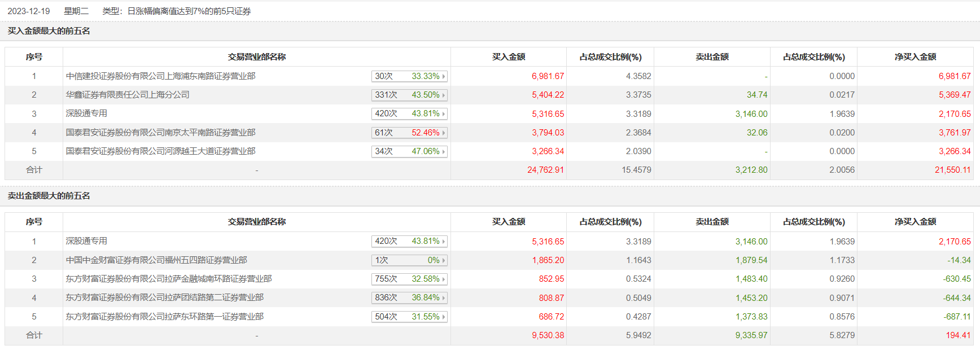The height and width of the screenshot is (350, 980).
Task: Expand the 755次 32.58% stats box
Action: [409, 279]
